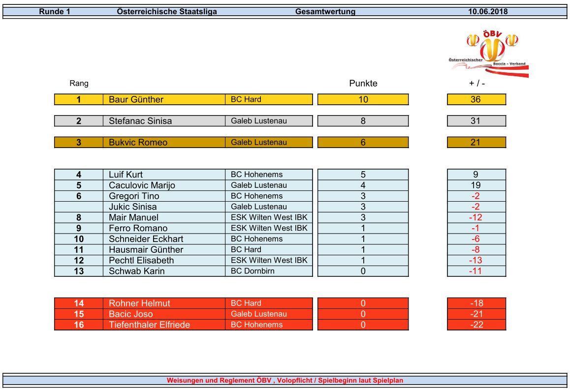Select the Punkte column header
Screen dimensions: 570x392
coord(363,84)
